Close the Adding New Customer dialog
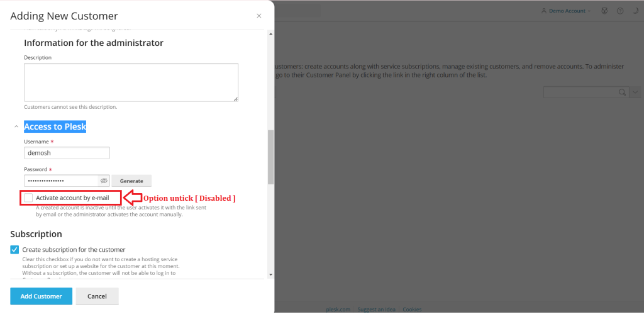The height and width of the screenshot is (314, 644). click(258, 16)
